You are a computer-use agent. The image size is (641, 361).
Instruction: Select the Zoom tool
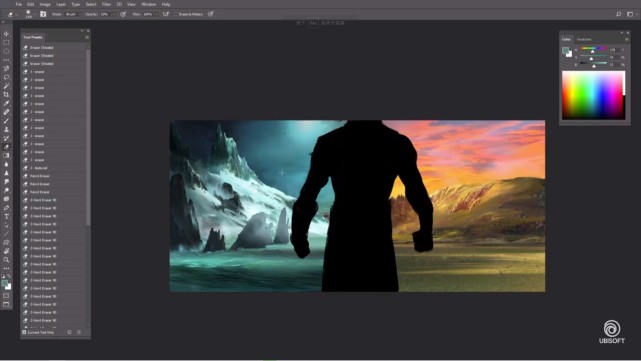click(x=6, y=260)
